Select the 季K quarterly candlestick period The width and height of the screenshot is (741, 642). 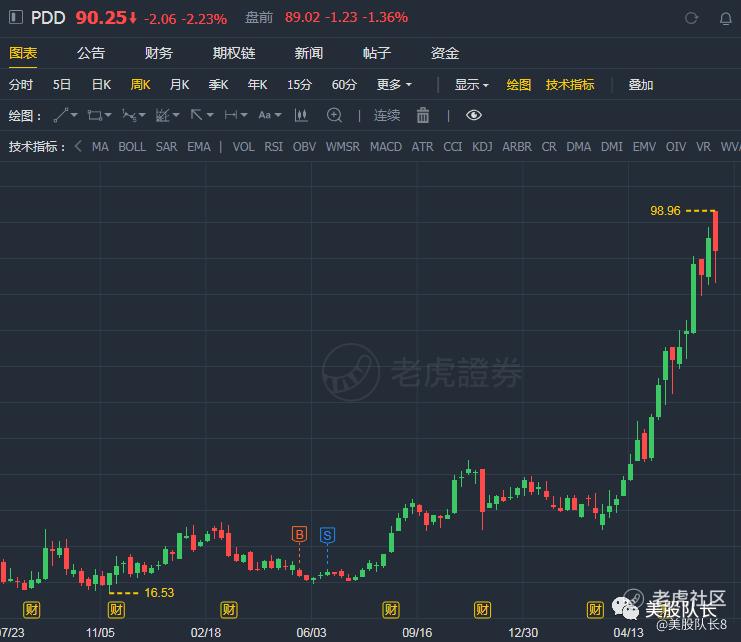pyautogui.click(x=218, y=85)
